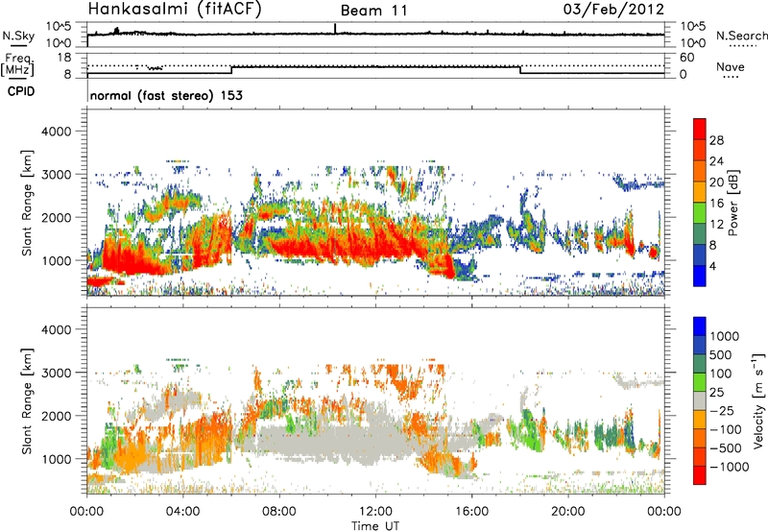The width and height of the screenshot is (768, 532).
Task: Click the 20:00 time tick label
Action: pyautogui.click(x=568, y=512)
